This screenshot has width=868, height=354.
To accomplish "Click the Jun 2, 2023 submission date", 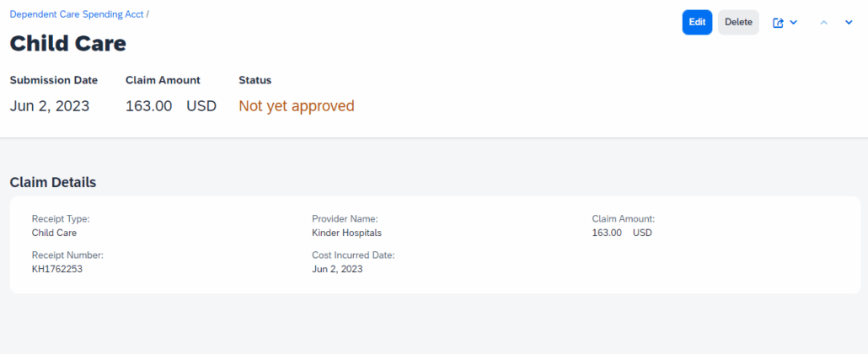I will (x=50, y=106).
